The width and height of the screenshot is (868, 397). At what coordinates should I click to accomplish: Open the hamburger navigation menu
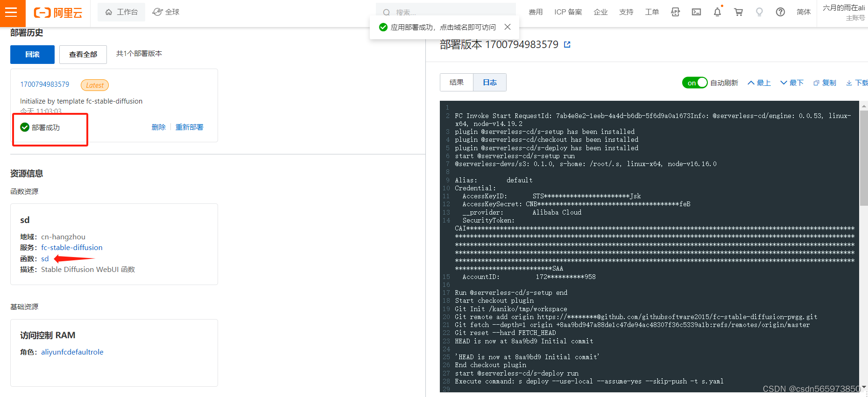click(x=11, y=12)
